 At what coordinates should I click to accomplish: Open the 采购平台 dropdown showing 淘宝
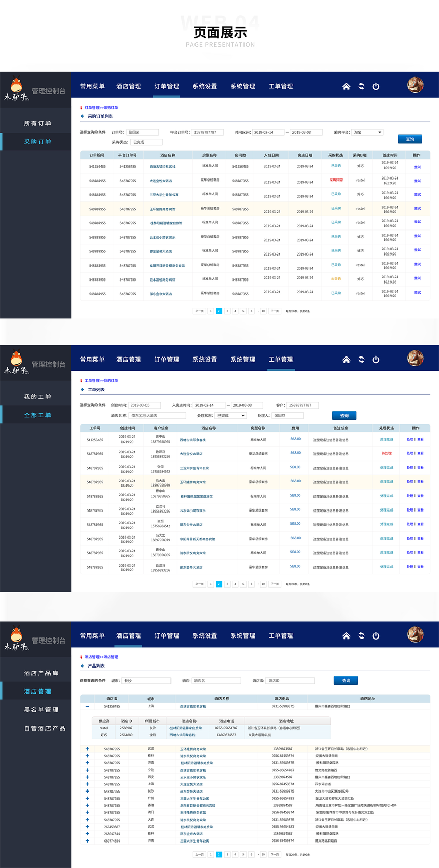tap(368, 132)
